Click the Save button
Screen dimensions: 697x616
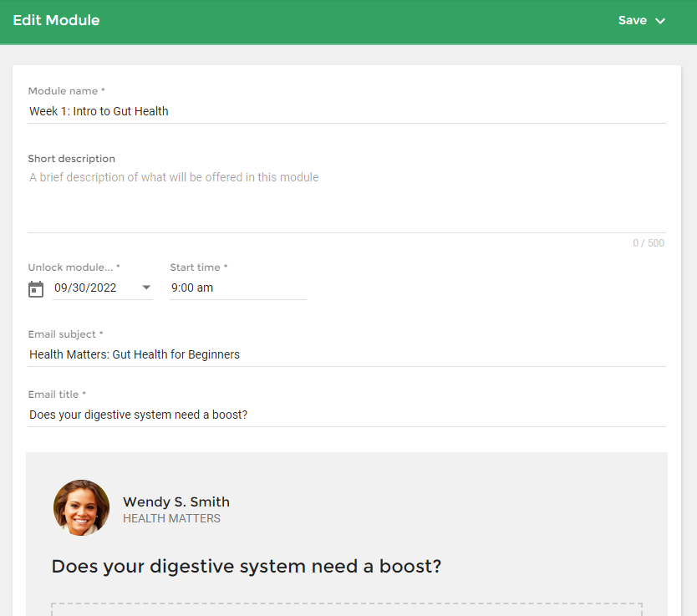click(x=632, y=20)
